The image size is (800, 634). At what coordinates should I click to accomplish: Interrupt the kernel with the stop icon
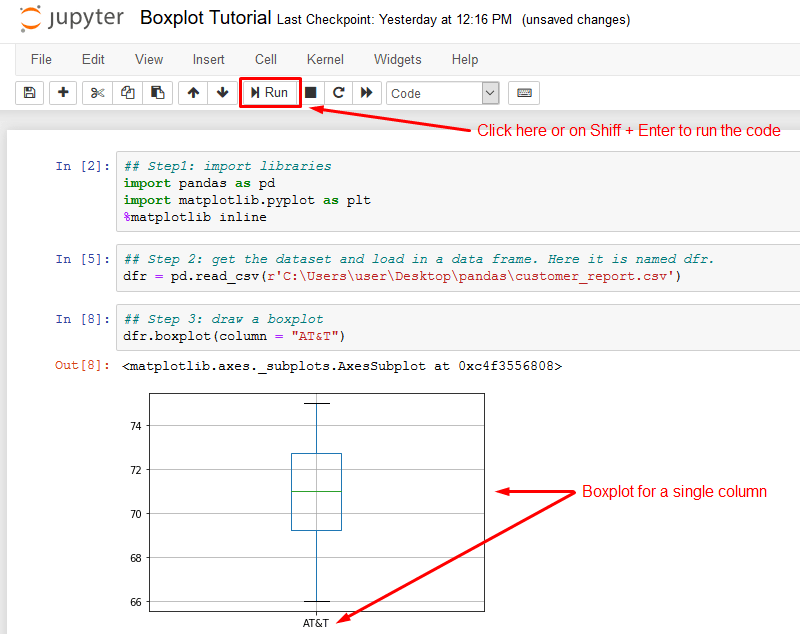[311, 93]
